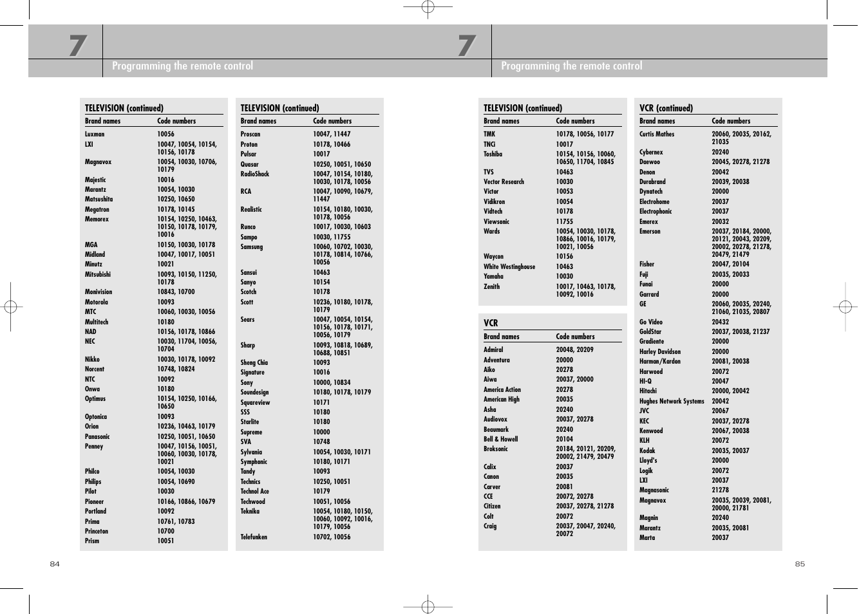868x614 pixels.
Task: Click the VCR (continued) section heading
Action: 666,108
